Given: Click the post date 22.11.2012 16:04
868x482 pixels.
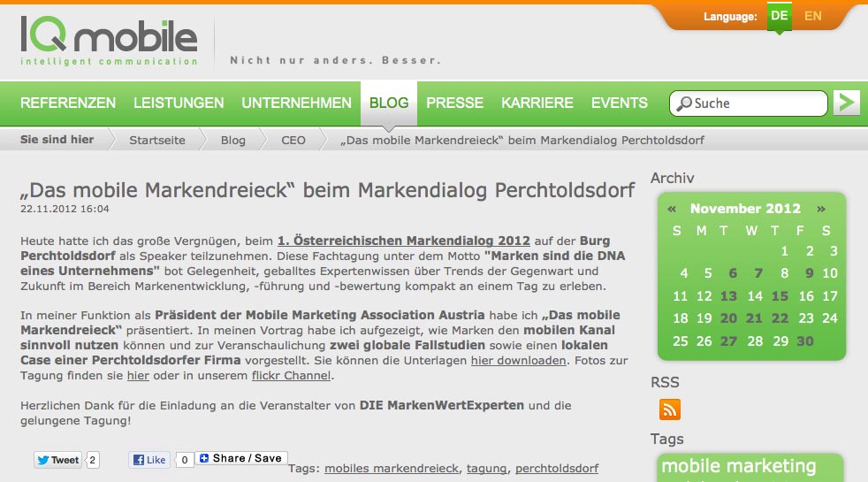Looking at the screenshot, I should coord(65,209).
